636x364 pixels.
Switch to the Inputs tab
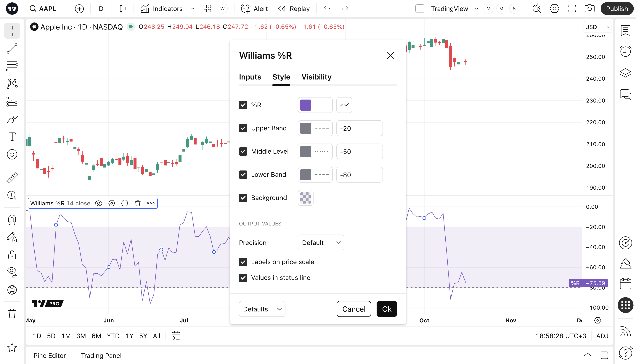click(250, 77)
